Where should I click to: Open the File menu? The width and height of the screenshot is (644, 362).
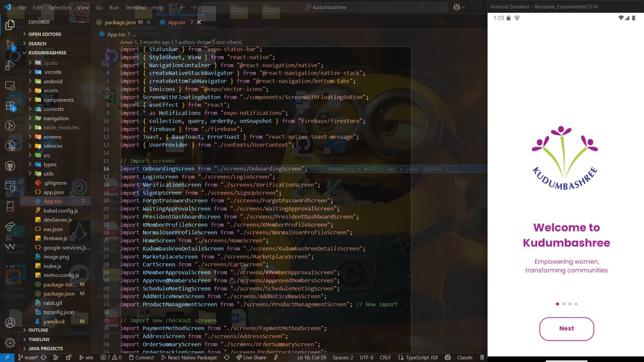point(22,8)
